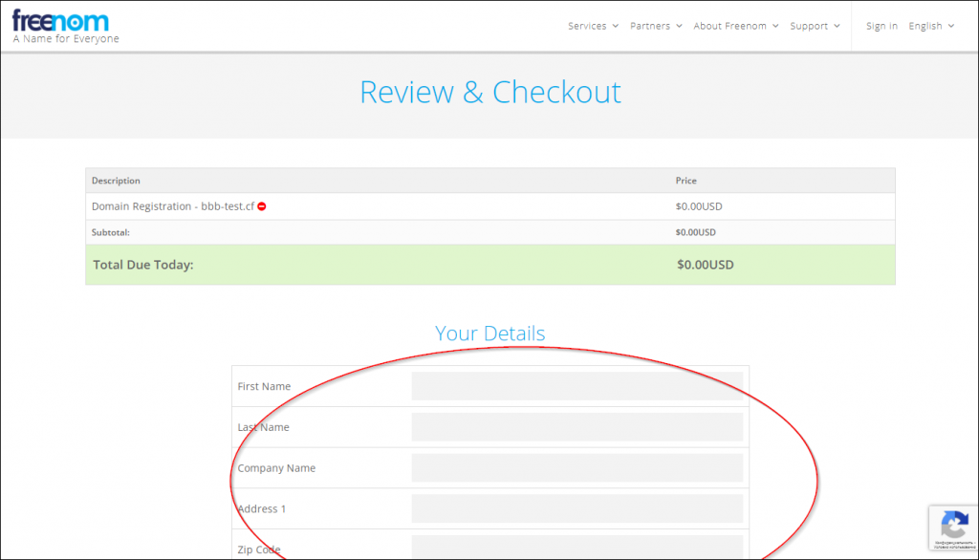Select the Total Due Today row
Image resolution: width=979 pixels, height=560 pixels.
[x=490, y=265]
